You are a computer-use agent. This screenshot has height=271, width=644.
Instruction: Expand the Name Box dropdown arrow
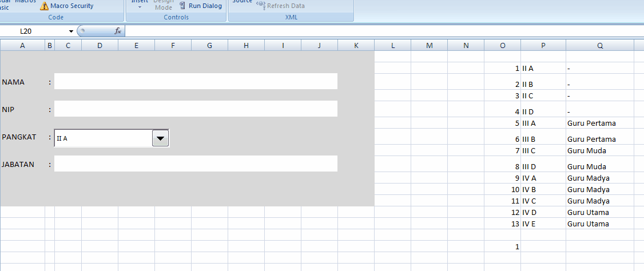[71, 31]
